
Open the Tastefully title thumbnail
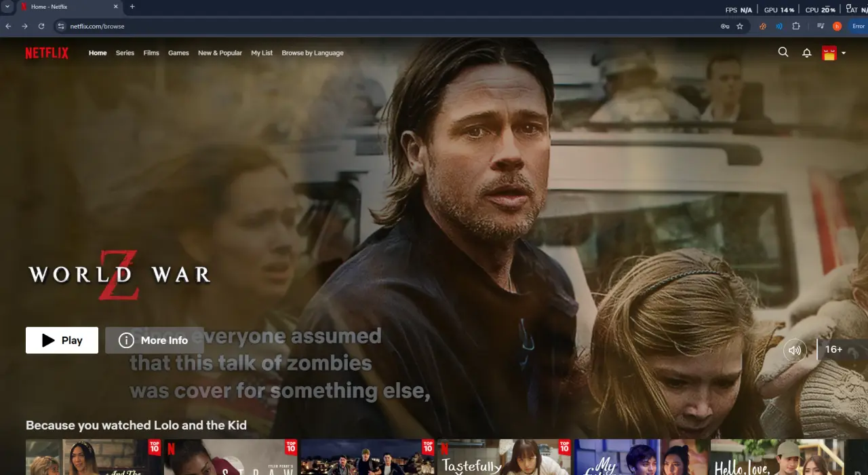point(504,457)
